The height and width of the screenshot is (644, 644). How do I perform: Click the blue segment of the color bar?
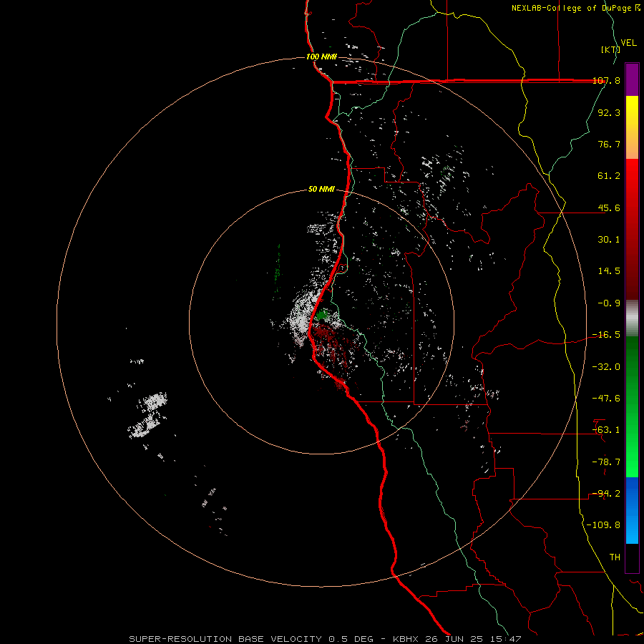[632, 510]
